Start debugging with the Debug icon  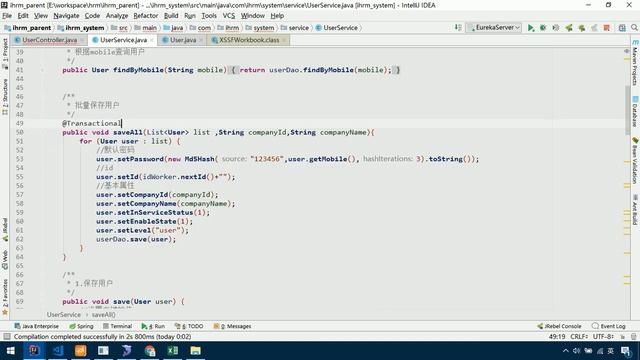[543, 28]
